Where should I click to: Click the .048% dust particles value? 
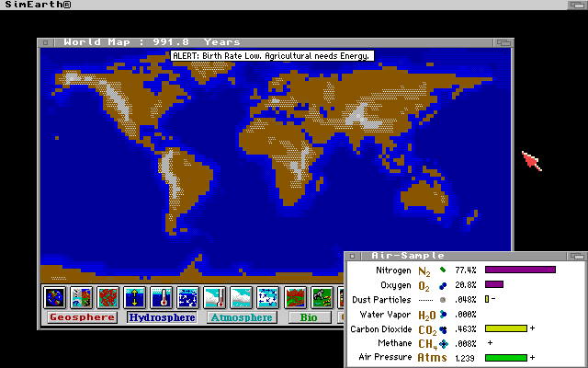(466, 300)
